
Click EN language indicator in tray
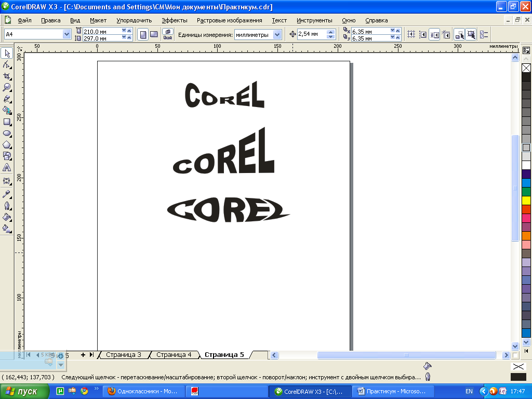(469, 392)
